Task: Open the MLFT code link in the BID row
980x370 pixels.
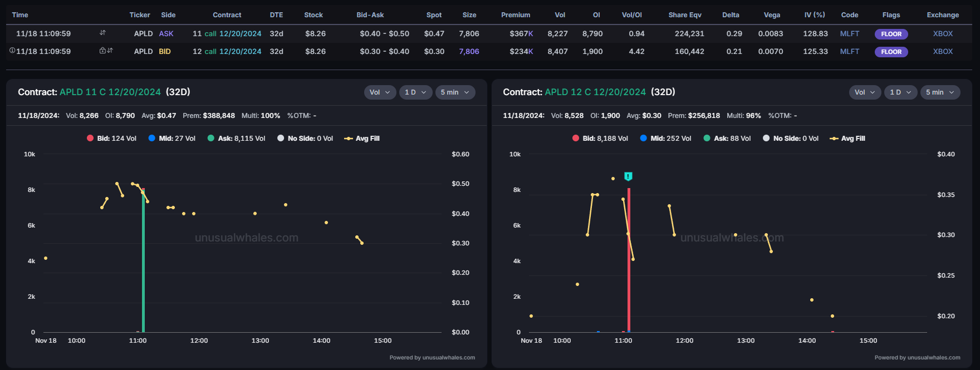Action: point(850,51)
